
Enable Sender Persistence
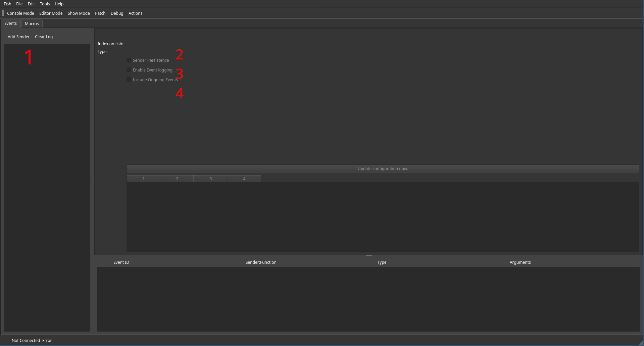tap(129, 60)
